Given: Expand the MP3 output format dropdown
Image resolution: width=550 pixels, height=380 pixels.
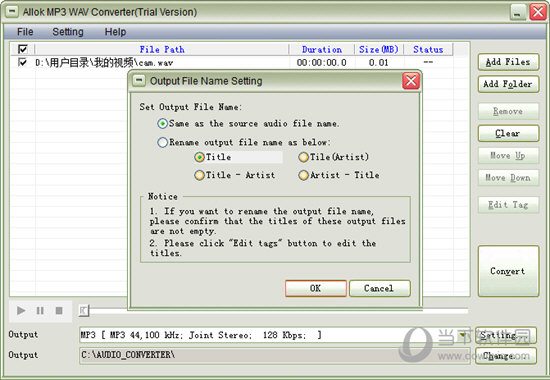Looking at the screenshot, I should (463, 335).
